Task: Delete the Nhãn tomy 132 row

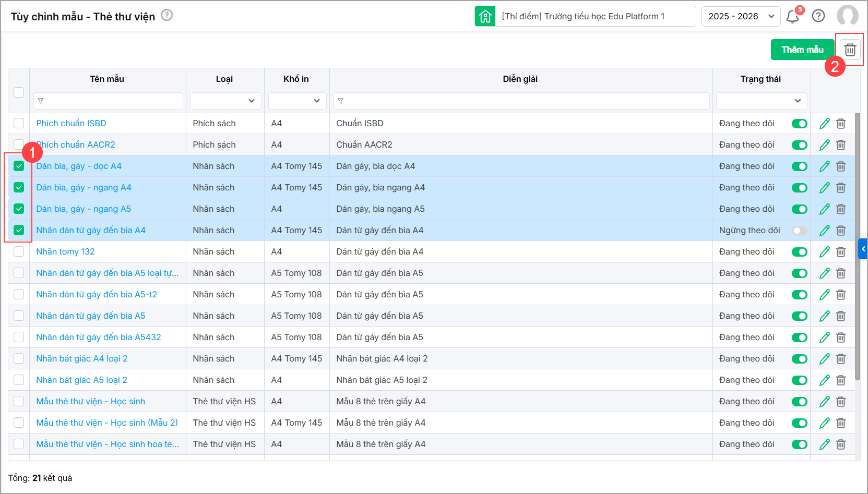Action: point(841,252)
